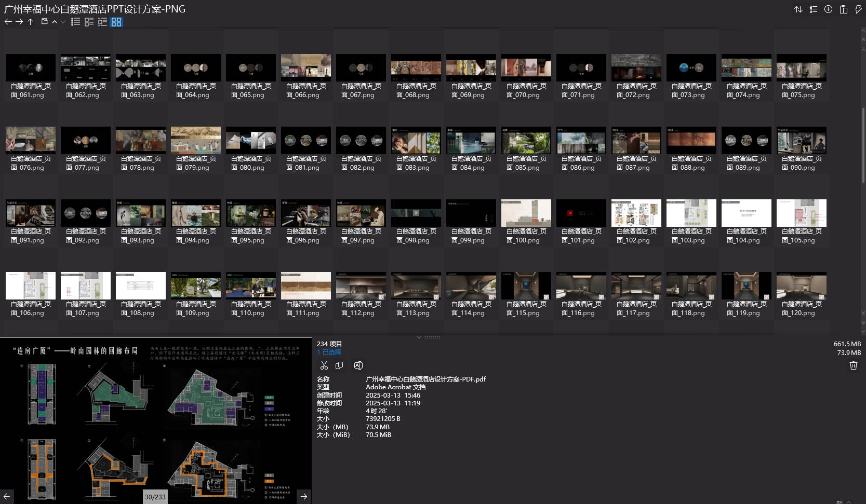Viewport: 866px width, 504px height.
Task: Delete selected file with trash icon
Action: point(853,365)
